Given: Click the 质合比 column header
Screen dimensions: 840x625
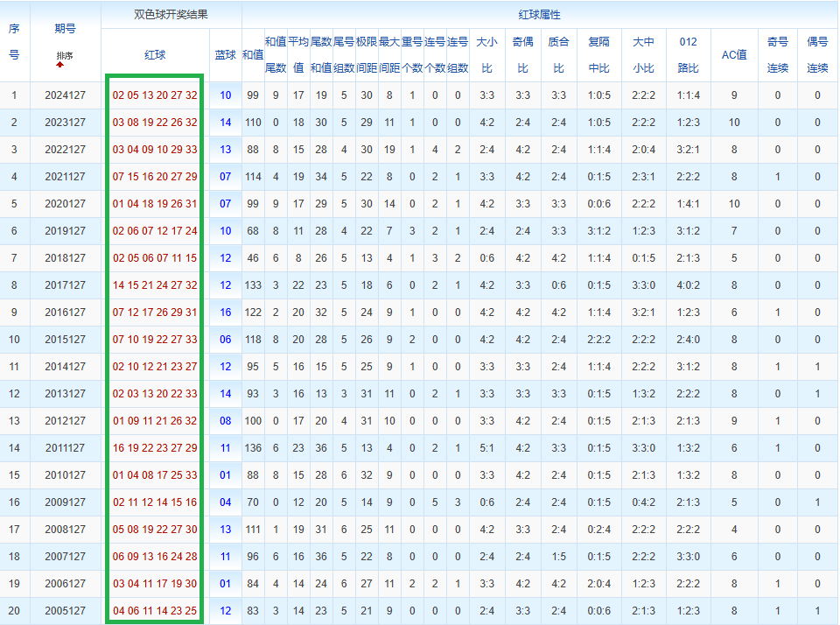Looking at the screenshot, I should pyautogui.click(x=559, y=54).
